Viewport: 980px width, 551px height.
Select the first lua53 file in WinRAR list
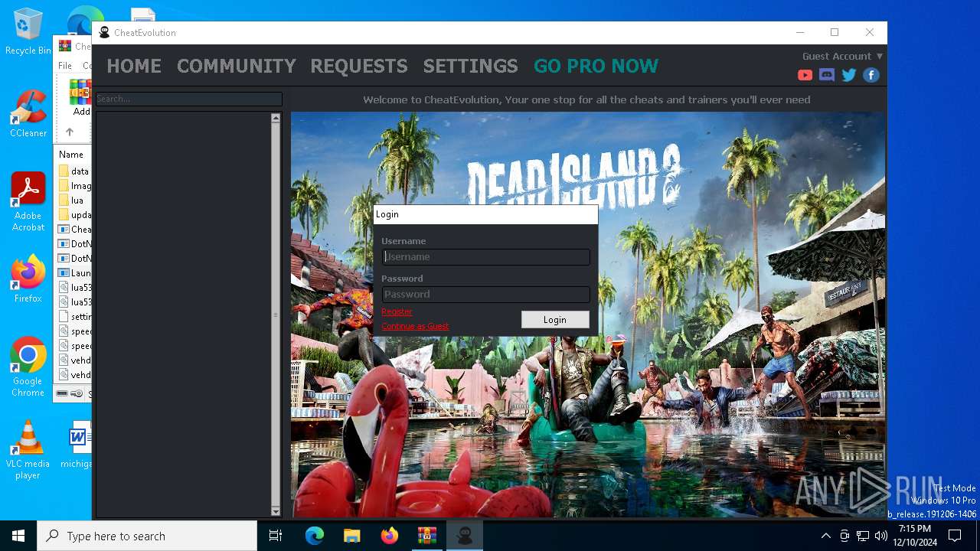(x=74, y=288)
